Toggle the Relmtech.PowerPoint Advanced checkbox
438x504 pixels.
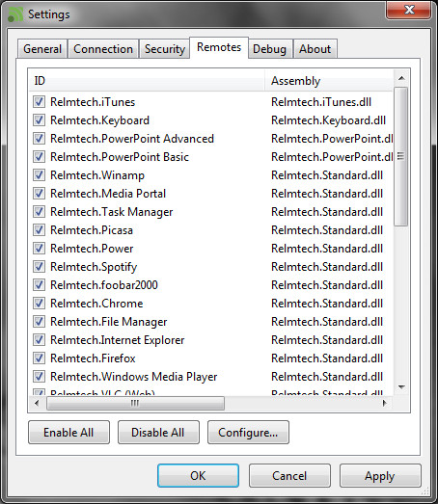(x=39, y=139)
